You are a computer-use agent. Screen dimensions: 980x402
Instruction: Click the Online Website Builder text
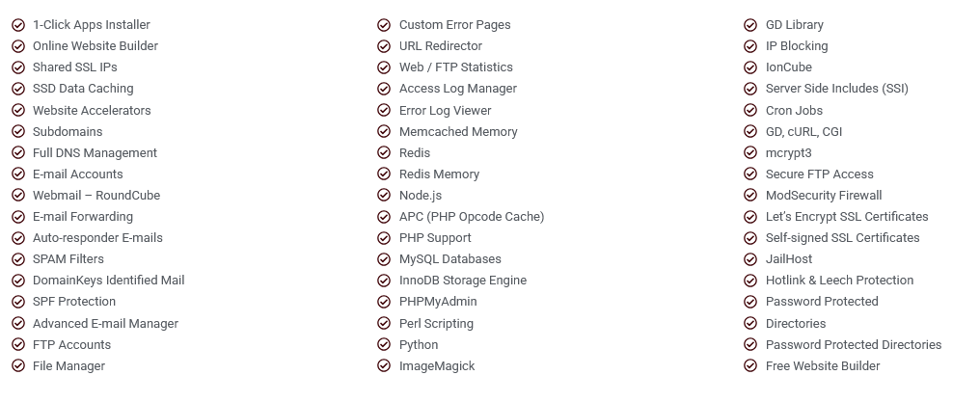point(95,46)
